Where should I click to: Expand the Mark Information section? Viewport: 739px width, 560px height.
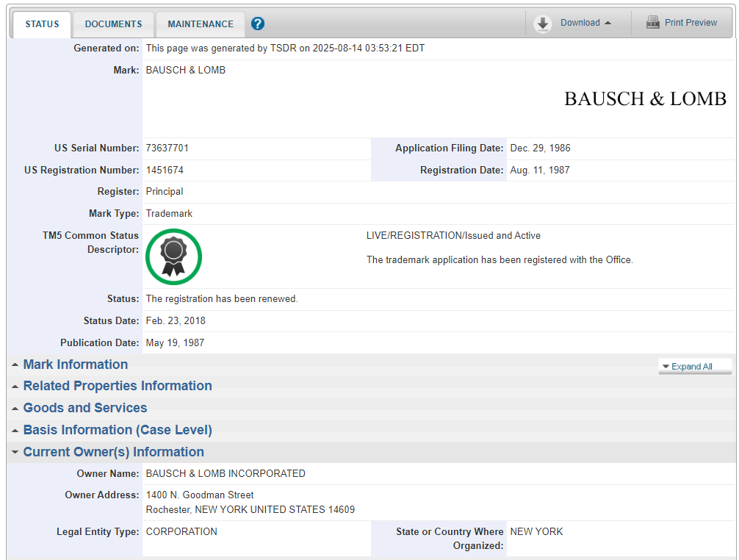point(75,365)
